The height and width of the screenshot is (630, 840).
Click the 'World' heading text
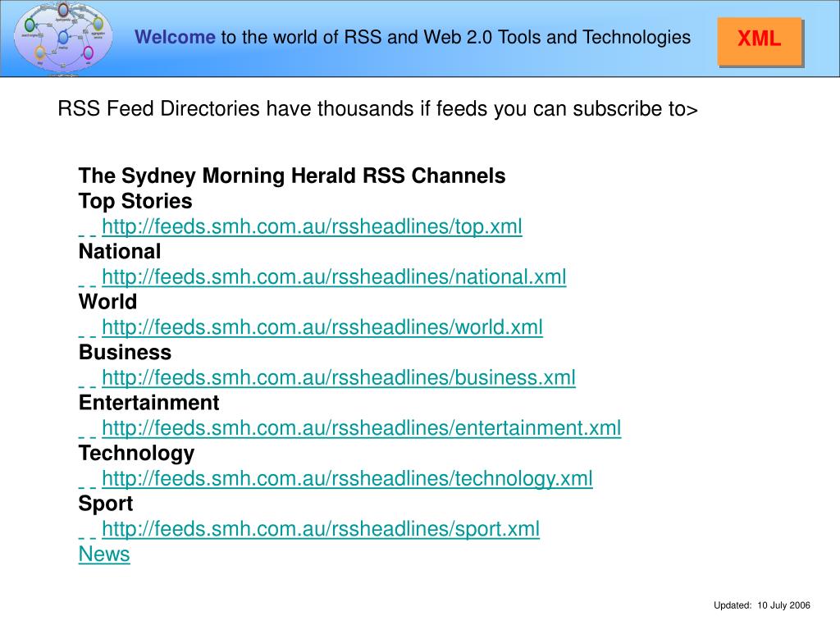107,302
